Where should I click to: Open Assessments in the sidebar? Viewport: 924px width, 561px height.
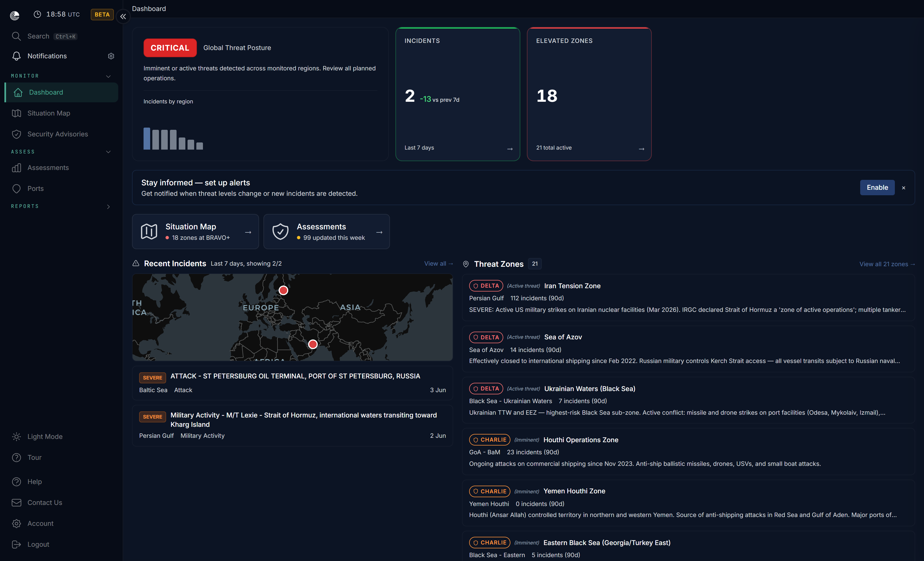[x=62, y=168]
